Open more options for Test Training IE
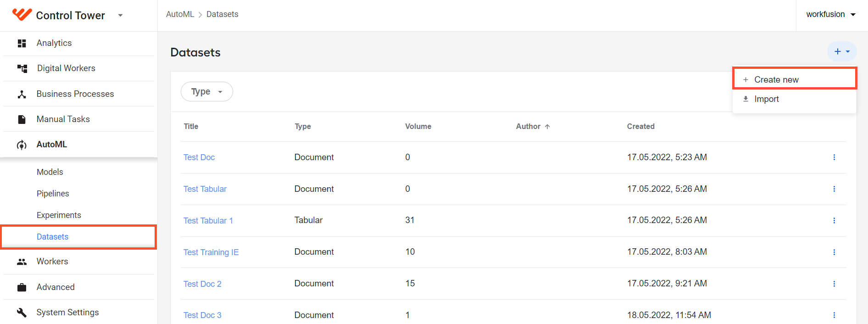 (834, 252)
